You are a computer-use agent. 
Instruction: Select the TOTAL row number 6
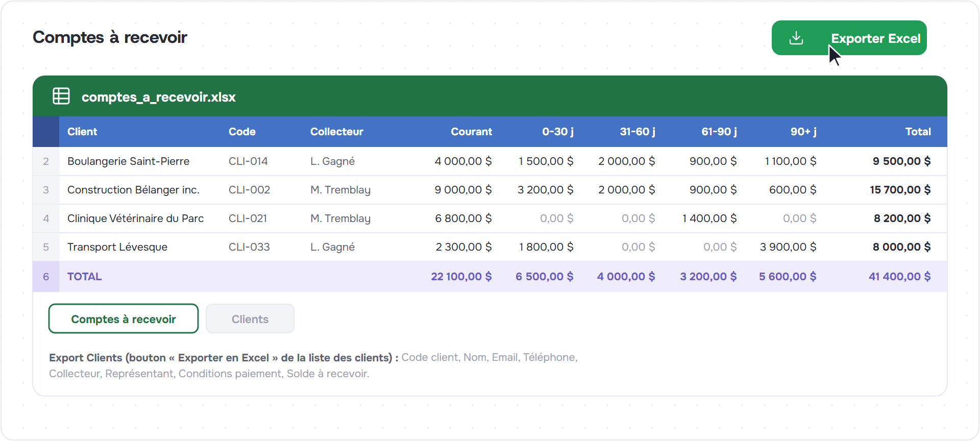(46, 277)
